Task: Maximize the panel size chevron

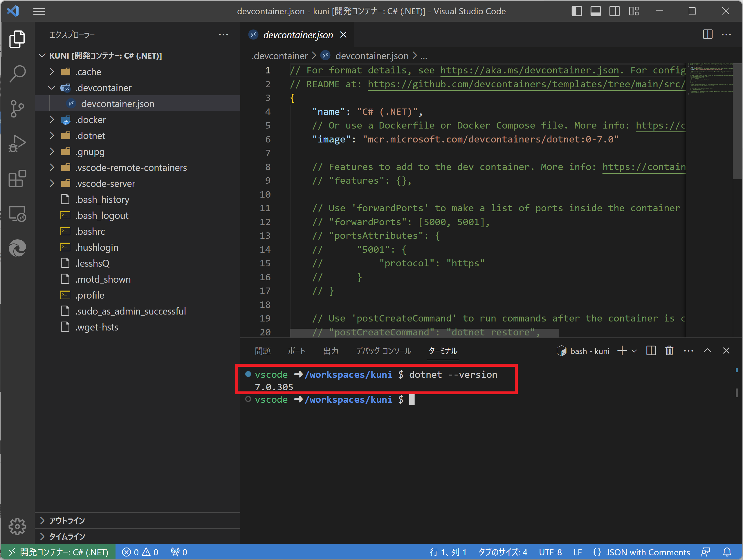Action: click(707, 351)
